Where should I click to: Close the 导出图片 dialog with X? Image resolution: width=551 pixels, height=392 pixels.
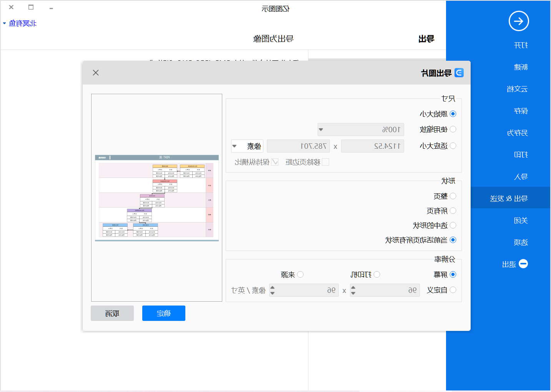(96, 73)
